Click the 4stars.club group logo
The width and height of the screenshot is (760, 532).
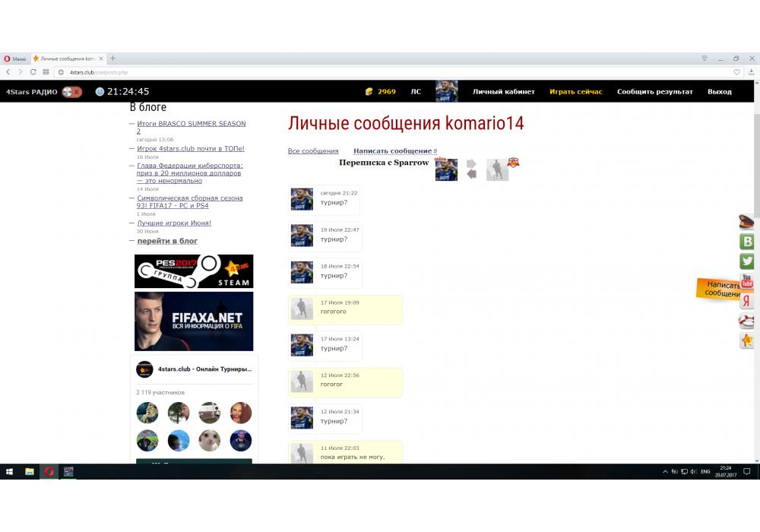pyautogui.click(x=144, y=369)
